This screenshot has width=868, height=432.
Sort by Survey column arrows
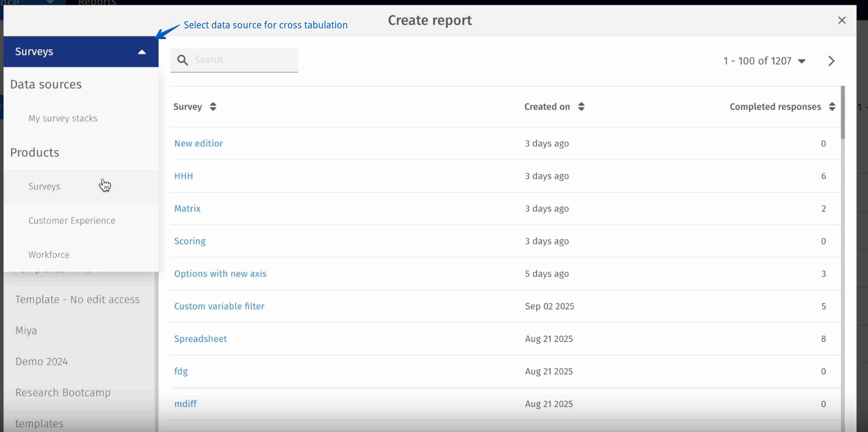[213, 107]
